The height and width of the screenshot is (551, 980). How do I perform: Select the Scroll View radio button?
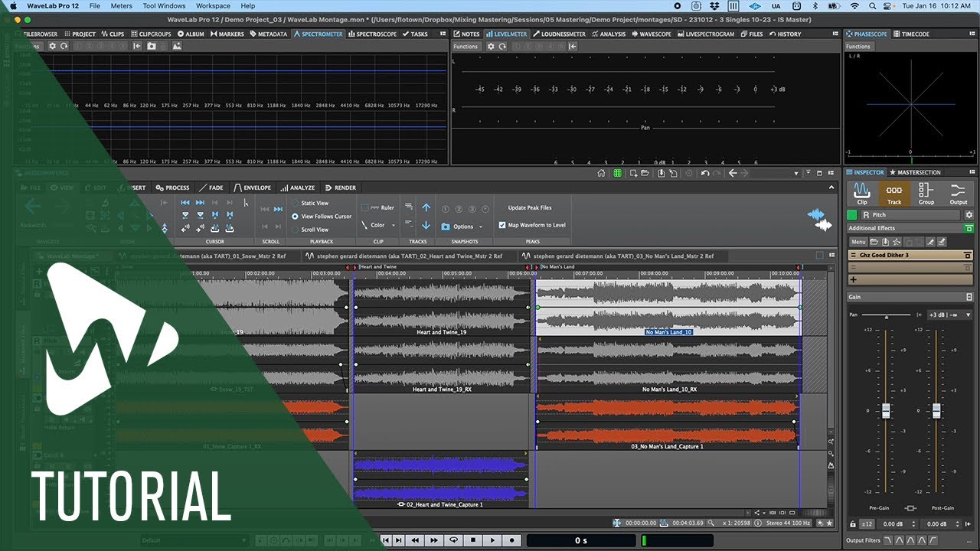pos(295,229)
